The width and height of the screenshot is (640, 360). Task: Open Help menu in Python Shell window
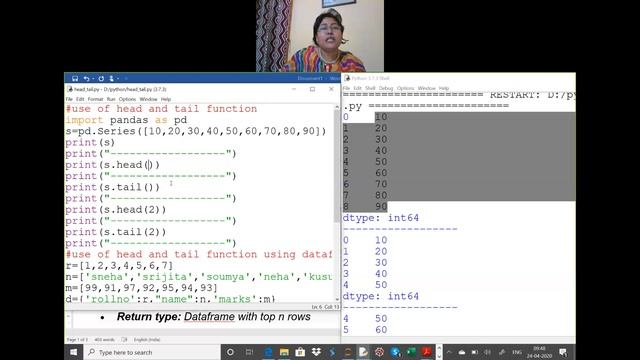click(x=444, y=88)
